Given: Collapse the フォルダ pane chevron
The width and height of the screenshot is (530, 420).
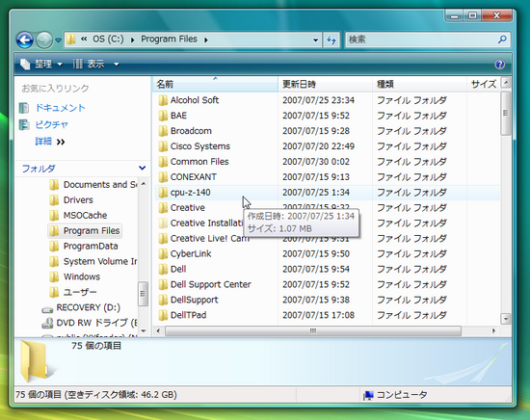Looking at the screenshot, I should [143, 168].
